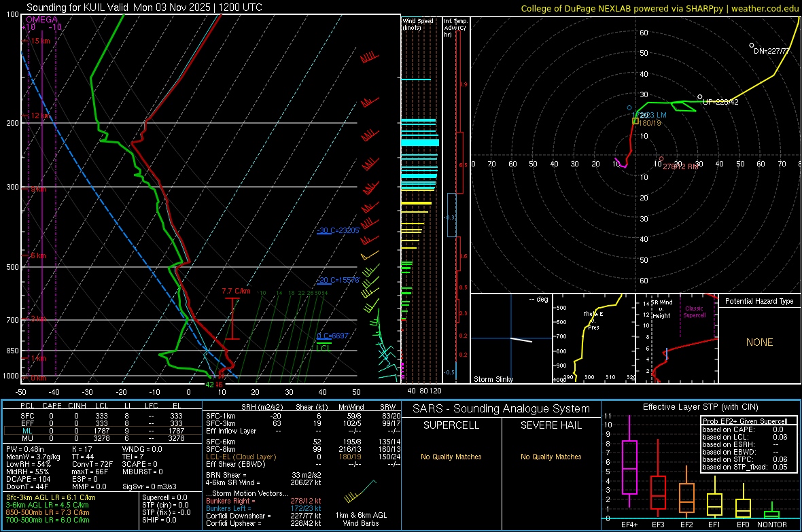
Task: Select the SFC parcel row
Action: (x=102, y=416)
